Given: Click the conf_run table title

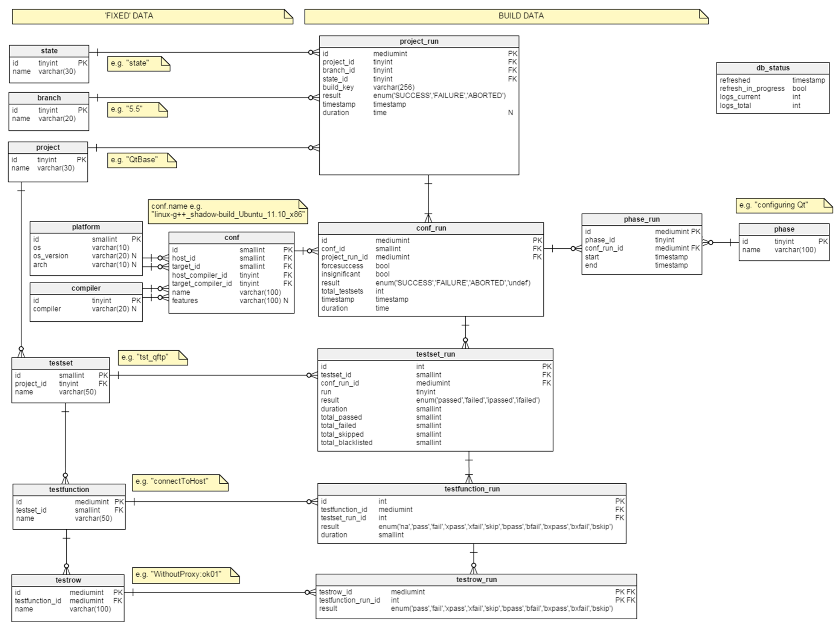Looking at the screenshot, I should [431, 228].
